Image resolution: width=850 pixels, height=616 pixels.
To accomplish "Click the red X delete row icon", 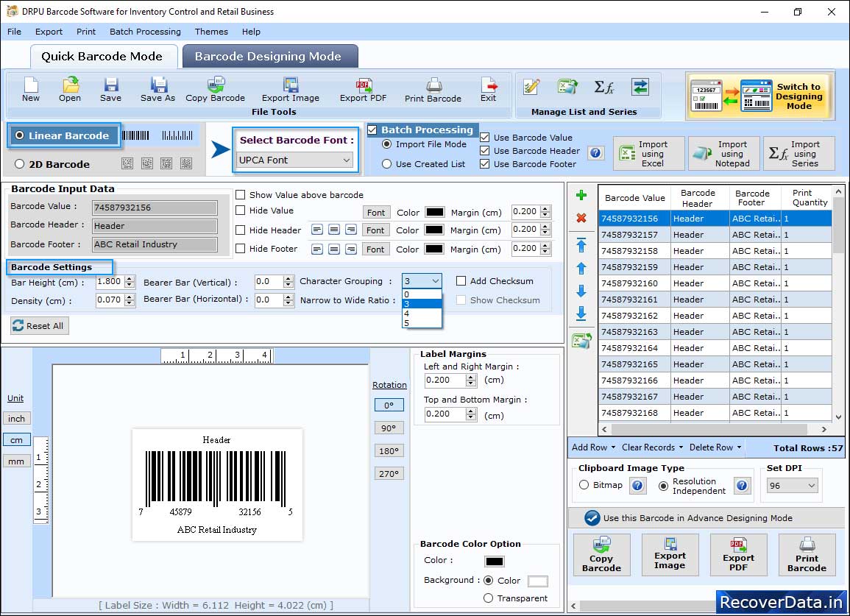I will (x=581, y=218).
